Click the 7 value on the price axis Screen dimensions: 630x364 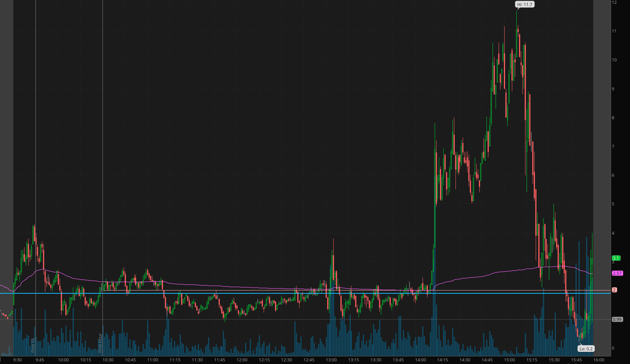(x=613, y=146)
